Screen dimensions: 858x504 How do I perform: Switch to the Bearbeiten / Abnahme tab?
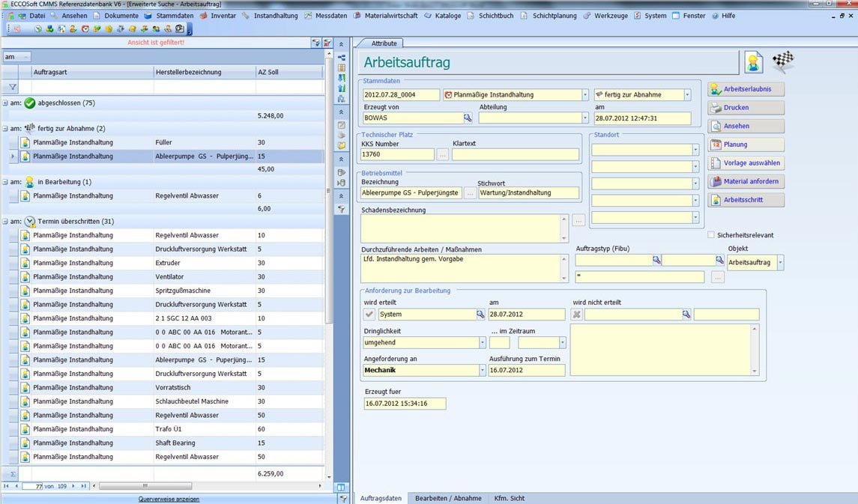448,498
